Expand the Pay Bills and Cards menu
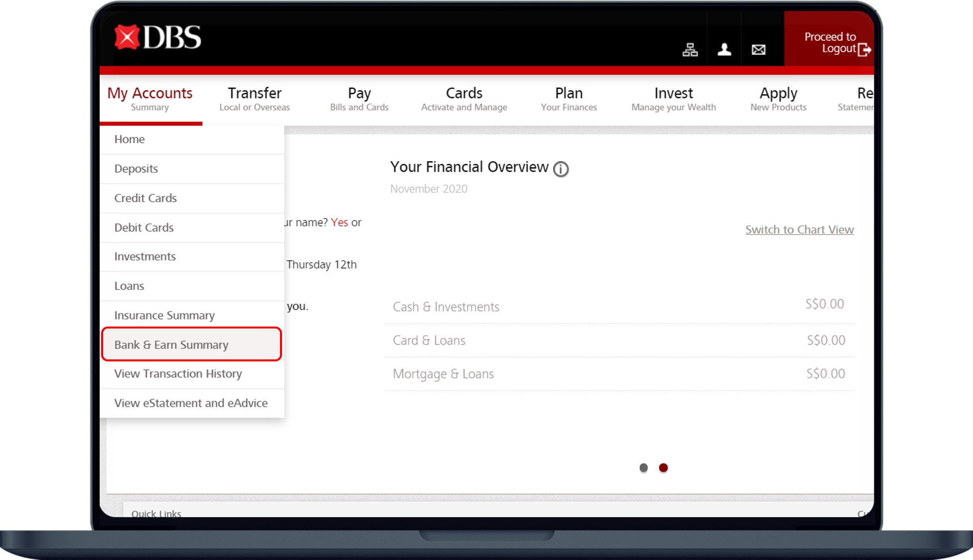The width and height of the screenshot is (973, 560). click(359, 99)
